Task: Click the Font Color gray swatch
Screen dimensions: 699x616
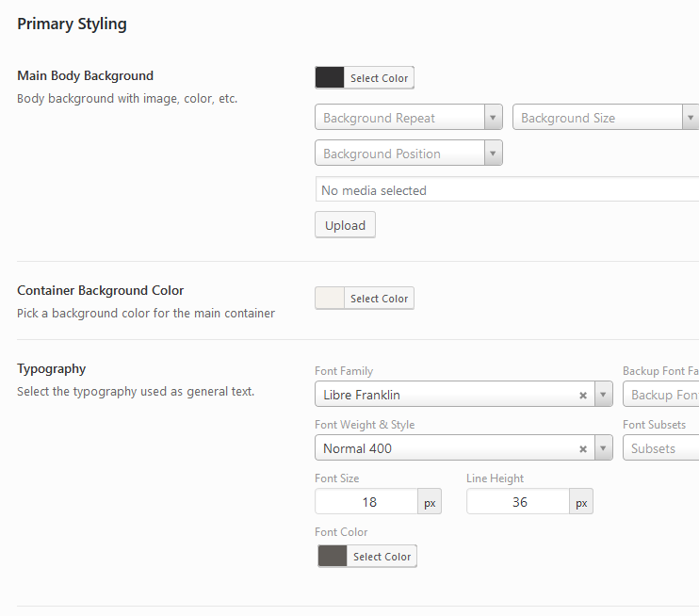Action: 333,557
